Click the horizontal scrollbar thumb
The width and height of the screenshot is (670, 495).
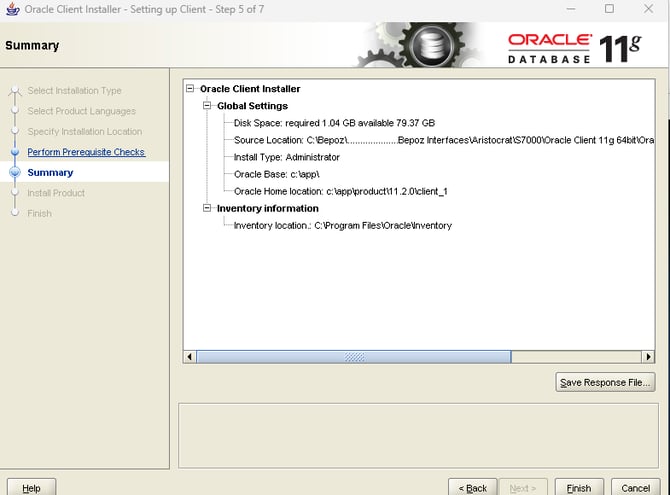tap(354, 356)
